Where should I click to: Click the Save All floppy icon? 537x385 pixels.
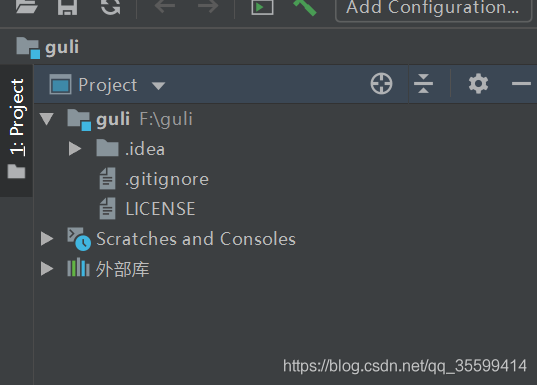click(67, 7)
